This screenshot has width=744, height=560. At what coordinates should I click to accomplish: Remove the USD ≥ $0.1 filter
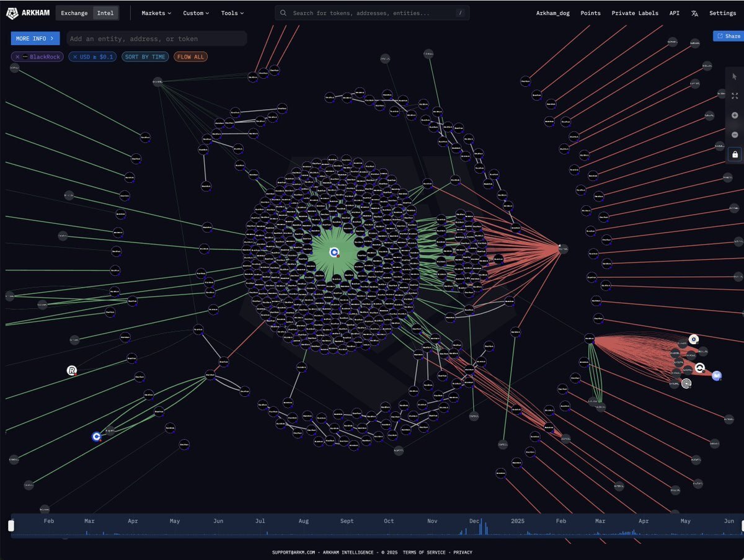[x=75, y=57]
